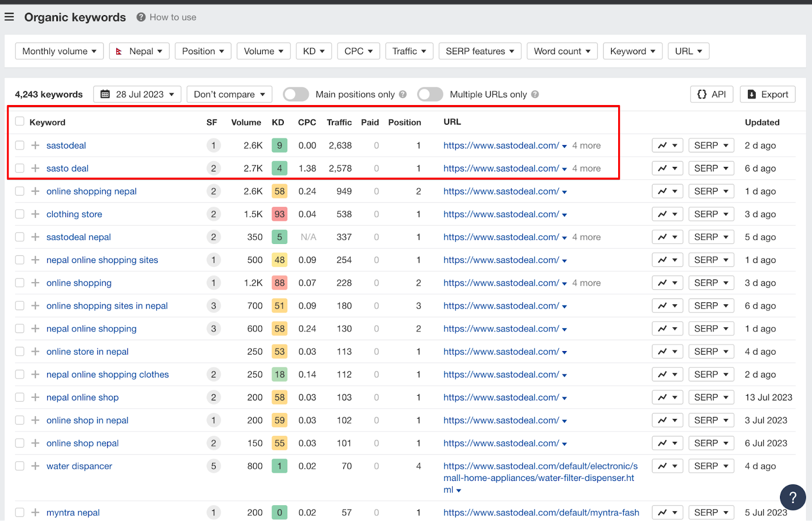Click plus icon beside sasto deal keyword
This screenshot has width=812, height=521.
35,168
